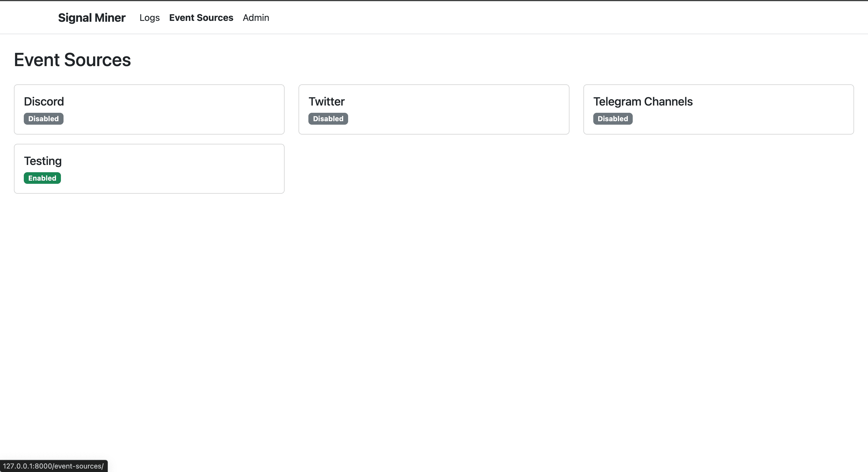This screenshot has height=472, width=868.
Task: Open the Telegram Channels event source card
Action: pos(718,109)
